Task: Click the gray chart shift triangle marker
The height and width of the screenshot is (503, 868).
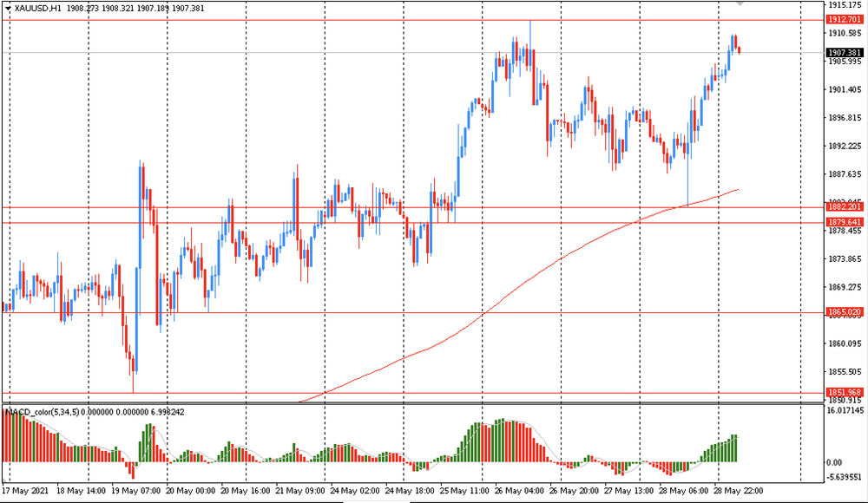Action: pos(740,3)
